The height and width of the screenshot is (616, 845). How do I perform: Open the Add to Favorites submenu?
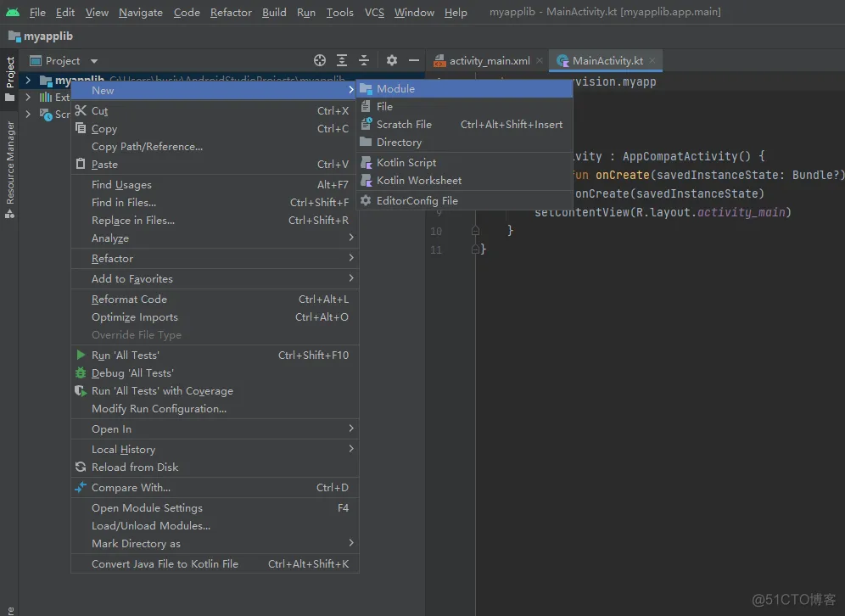click(x=215, y=278)
